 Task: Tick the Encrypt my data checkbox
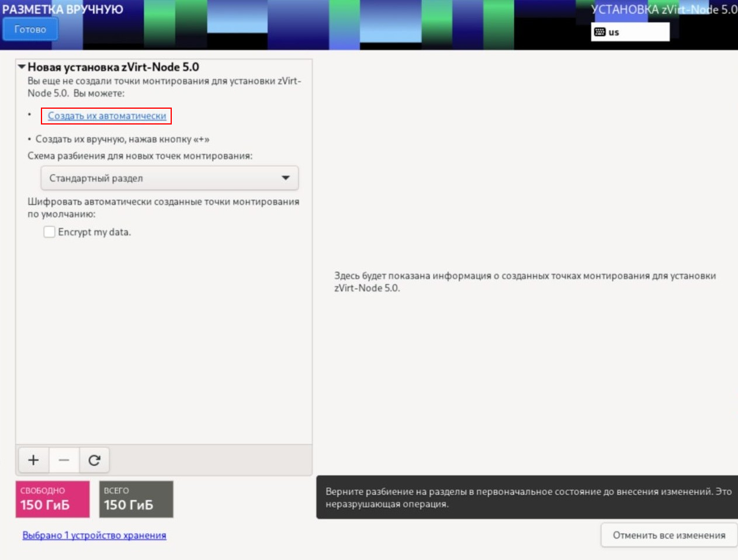pos(49,232)
